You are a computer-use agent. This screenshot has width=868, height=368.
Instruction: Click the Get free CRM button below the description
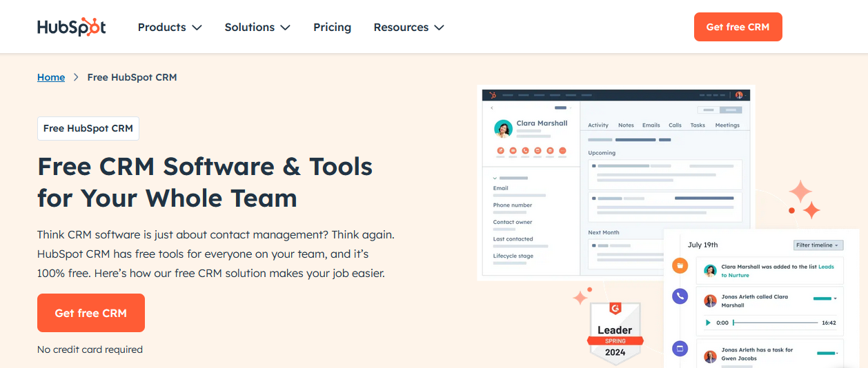91,313
